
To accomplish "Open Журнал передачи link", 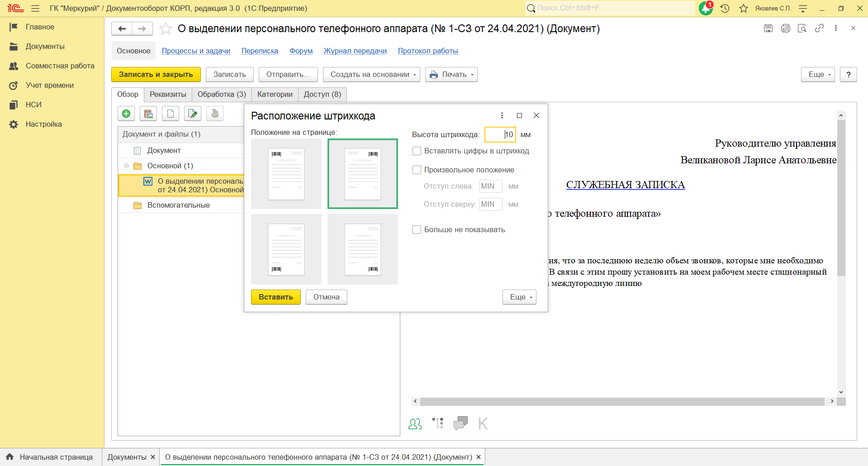I will point(355,51).
